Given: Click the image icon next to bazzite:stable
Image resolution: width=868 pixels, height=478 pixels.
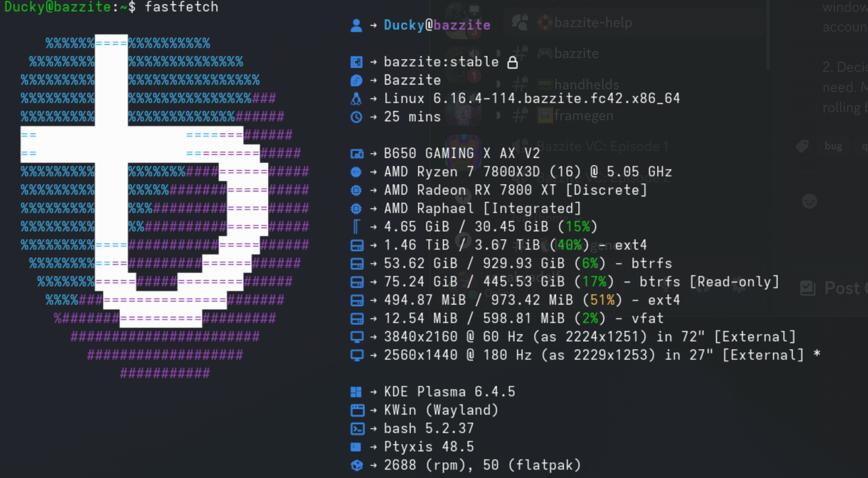Looking at the screenshot, I should pos(356,62).
